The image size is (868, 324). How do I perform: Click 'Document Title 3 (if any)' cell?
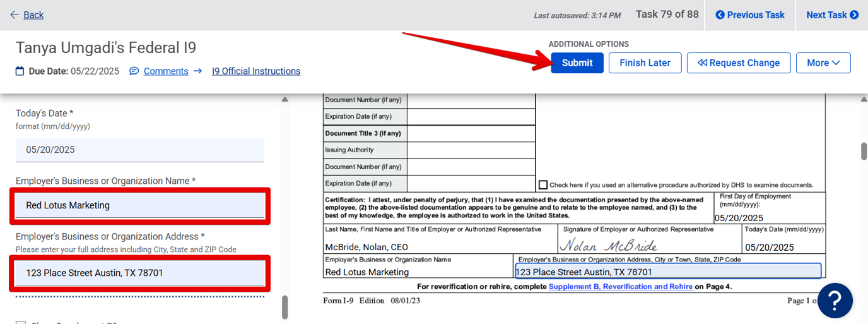coord(366,133)
